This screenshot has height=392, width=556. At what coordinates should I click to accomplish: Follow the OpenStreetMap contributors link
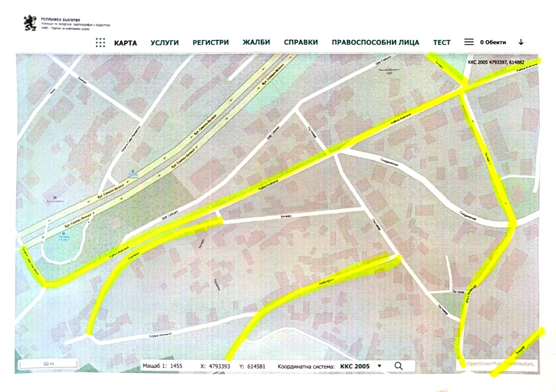pyautogui.click(x=500, y=364)
